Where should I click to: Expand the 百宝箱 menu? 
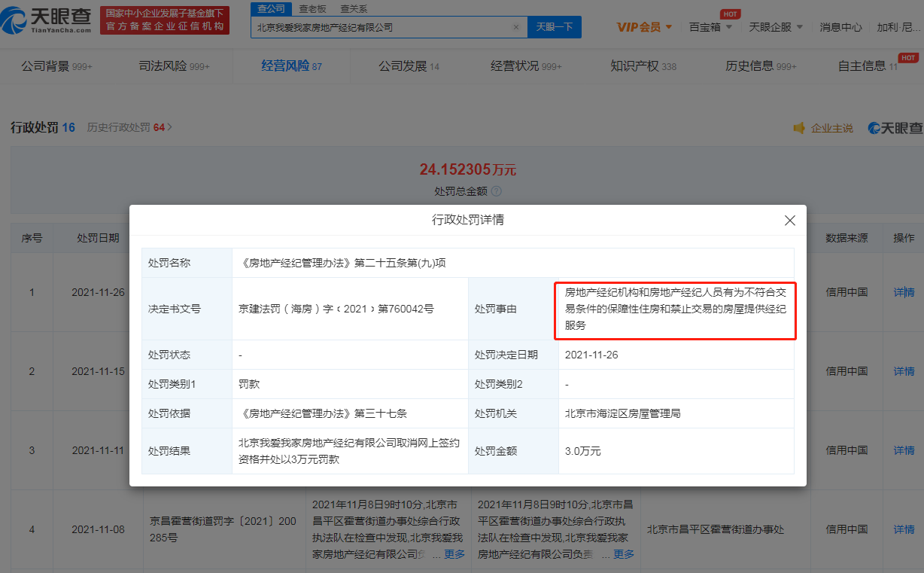[710, 27]
